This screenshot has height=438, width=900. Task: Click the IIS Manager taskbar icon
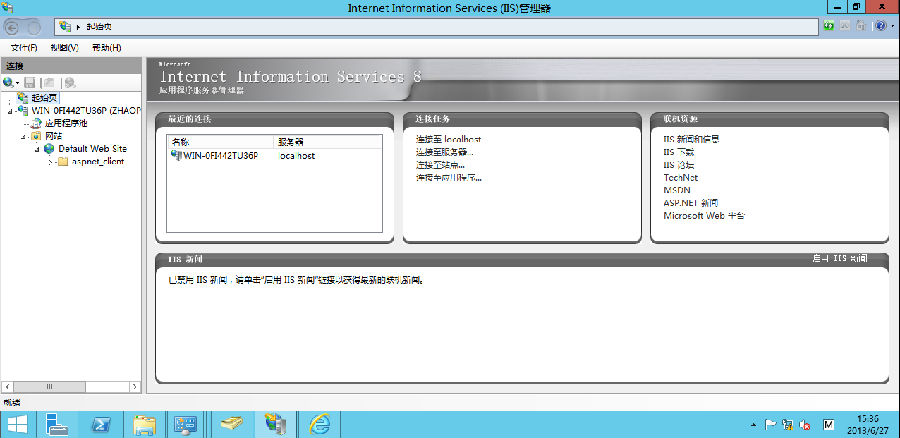275,424
